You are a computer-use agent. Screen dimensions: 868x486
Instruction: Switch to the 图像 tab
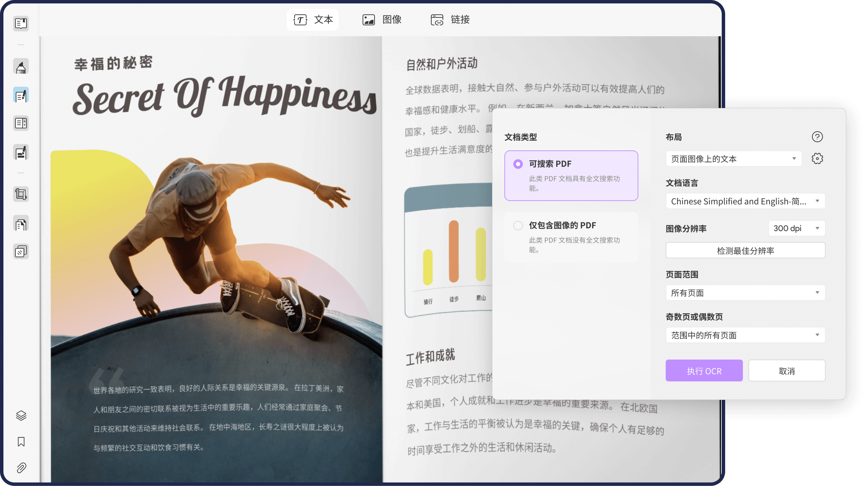382,19
